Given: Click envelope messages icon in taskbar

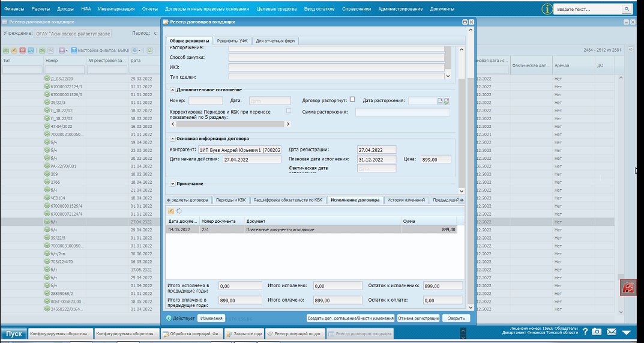Looking at the screenshot, I should [x=612, y=332].
